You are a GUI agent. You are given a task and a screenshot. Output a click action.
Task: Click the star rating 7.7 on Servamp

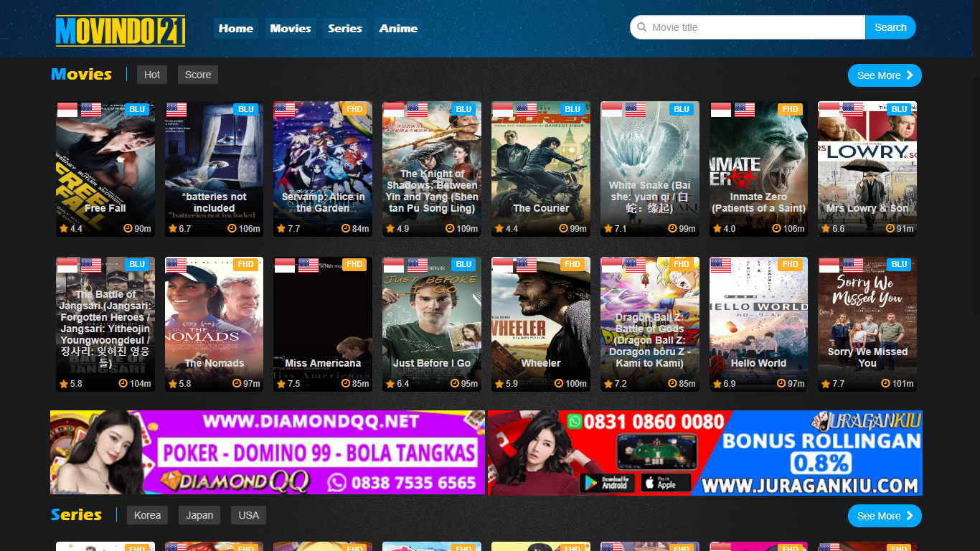point(288,229)
